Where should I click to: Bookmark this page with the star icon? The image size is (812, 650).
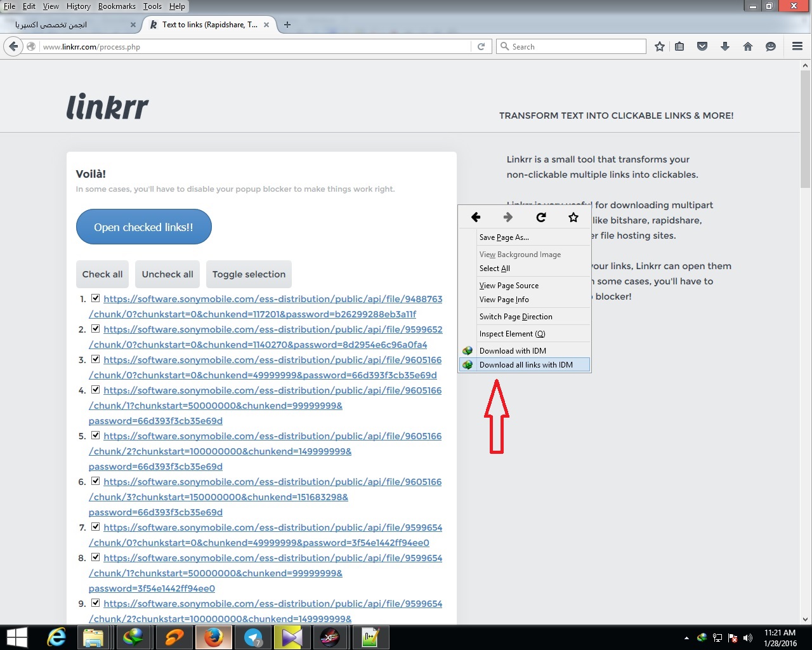[x=660, y=46]
